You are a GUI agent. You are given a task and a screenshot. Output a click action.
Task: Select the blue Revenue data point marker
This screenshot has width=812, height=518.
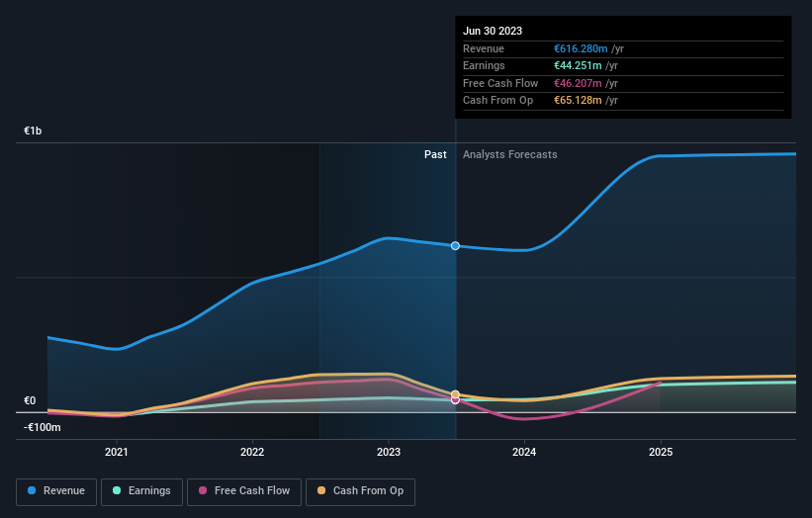(x=455, y=246)
